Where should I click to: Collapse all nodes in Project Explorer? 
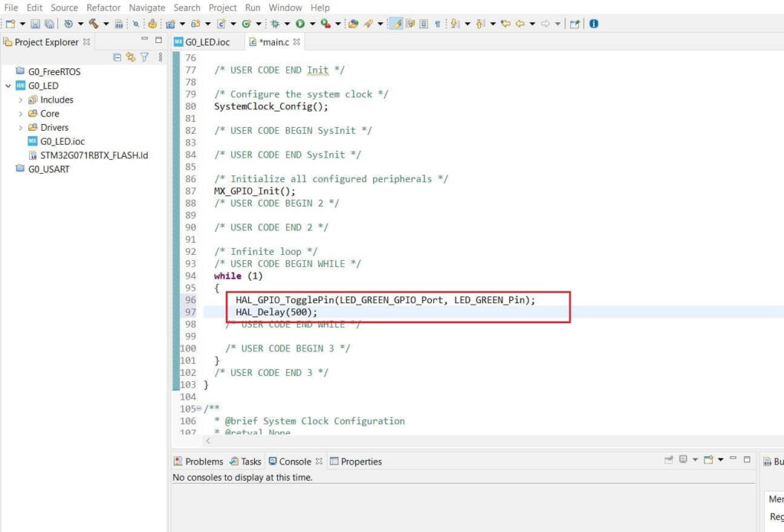click(x=117, y=57)
